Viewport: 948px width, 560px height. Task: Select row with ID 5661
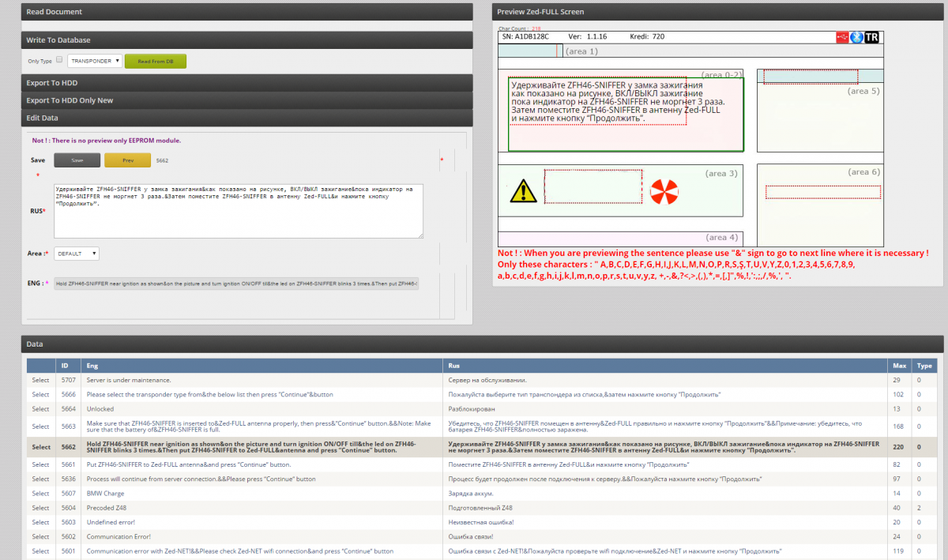[x=40, y=464]
